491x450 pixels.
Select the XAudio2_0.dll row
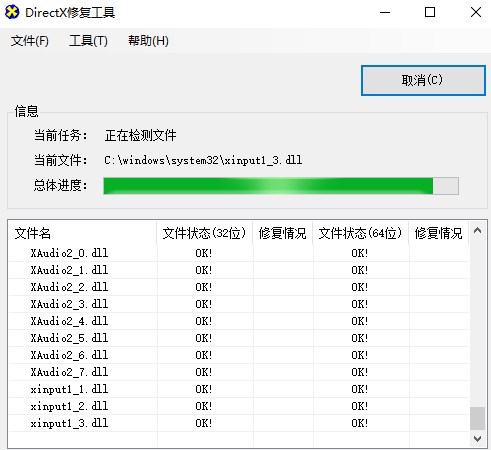[x=239, y=253]
